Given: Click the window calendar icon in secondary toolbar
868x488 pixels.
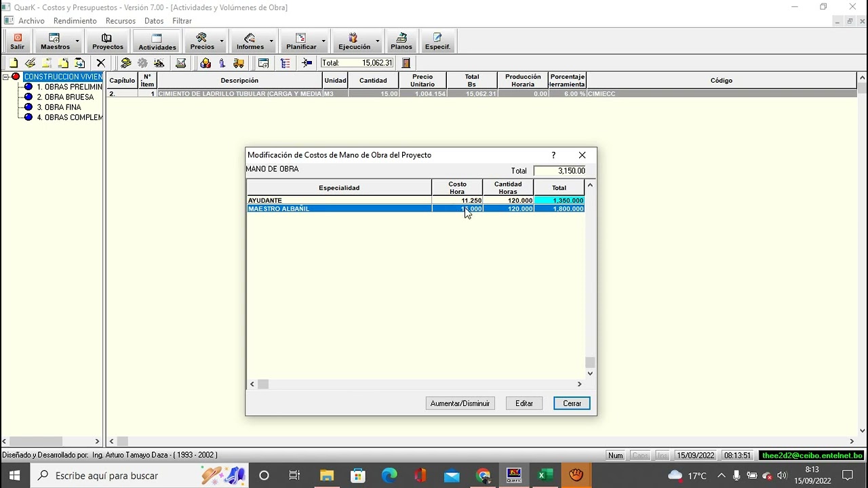Looking at the screenshot, I should point(264,63).
